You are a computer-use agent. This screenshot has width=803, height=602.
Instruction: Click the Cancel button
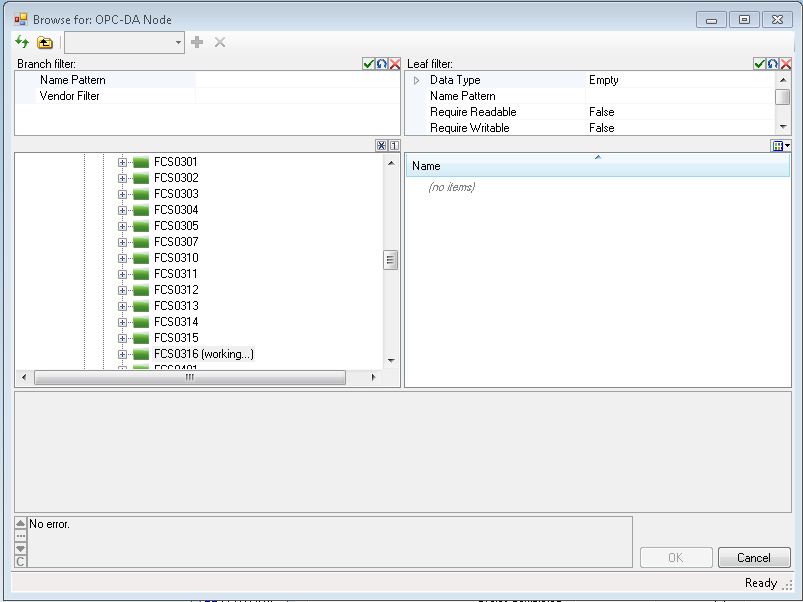tap(753, 557)
